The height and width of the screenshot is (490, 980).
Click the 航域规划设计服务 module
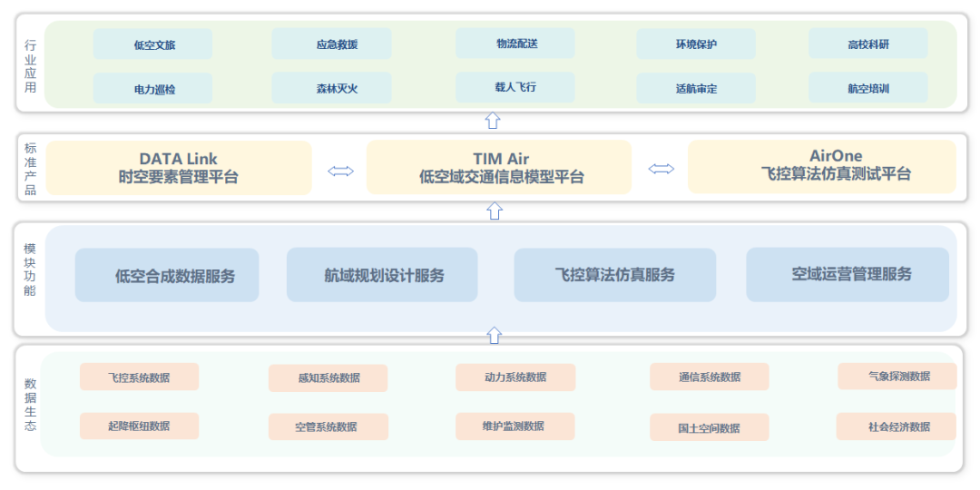tap(382, 274)
